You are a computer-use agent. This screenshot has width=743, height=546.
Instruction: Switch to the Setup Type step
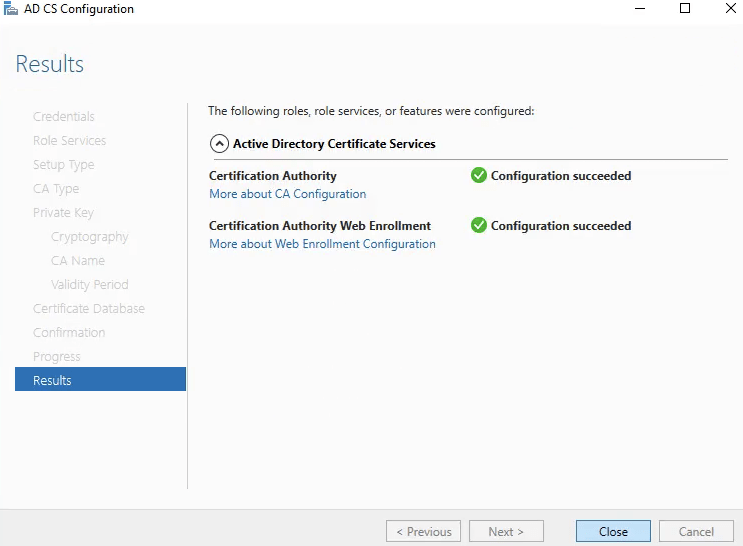63,165
